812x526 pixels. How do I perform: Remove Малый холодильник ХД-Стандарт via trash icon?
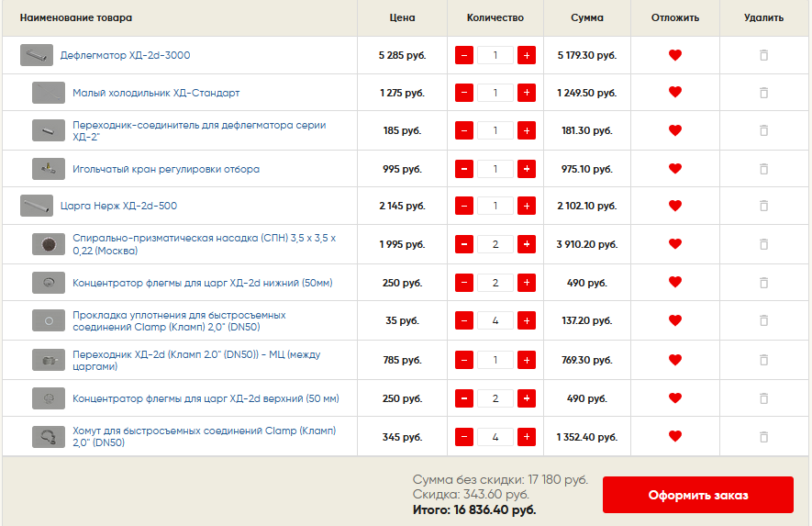[x=763, y=93]
